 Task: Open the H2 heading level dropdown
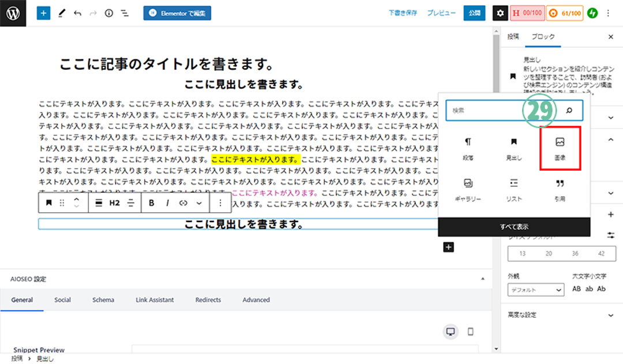pyautogui.click(x=114, y=203)
